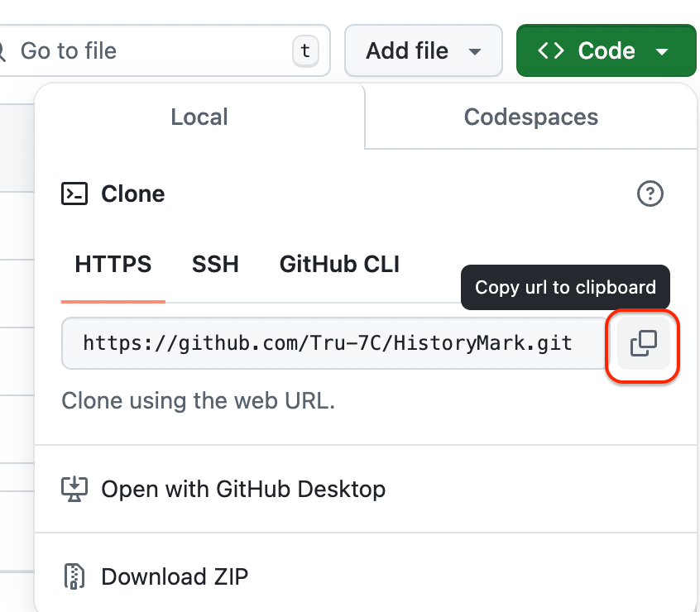Click the 't' keyboard shortcut badge
This screenshot has width=700, height=612.
click(305, 51)
